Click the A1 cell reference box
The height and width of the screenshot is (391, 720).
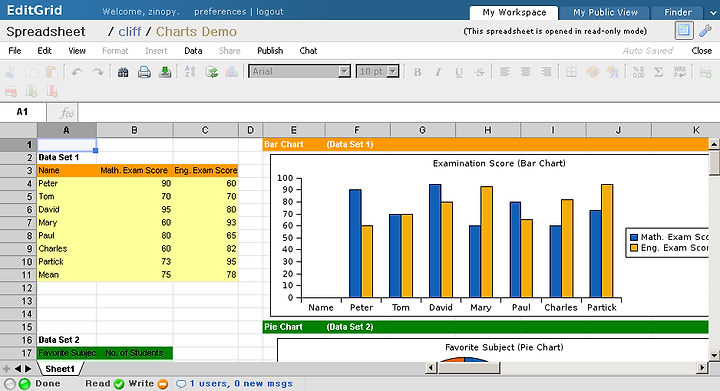pos(22,112)
